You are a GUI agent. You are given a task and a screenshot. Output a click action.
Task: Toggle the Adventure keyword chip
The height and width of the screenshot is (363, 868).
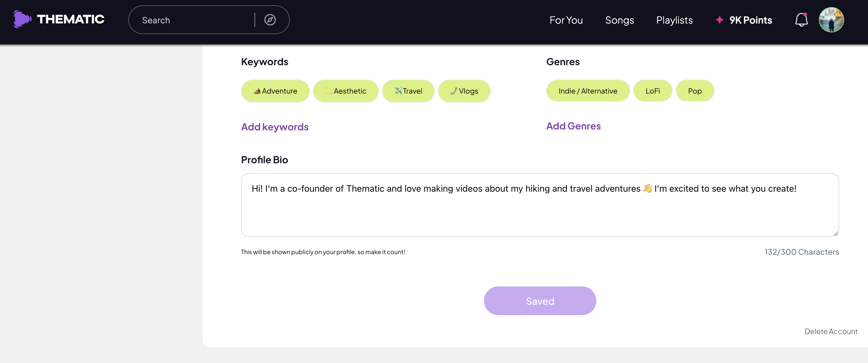point(275,91)
